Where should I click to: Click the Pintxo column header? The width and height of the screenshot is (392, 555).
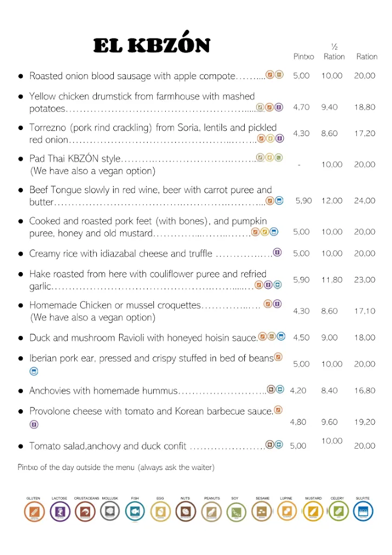tap(304, 56)
